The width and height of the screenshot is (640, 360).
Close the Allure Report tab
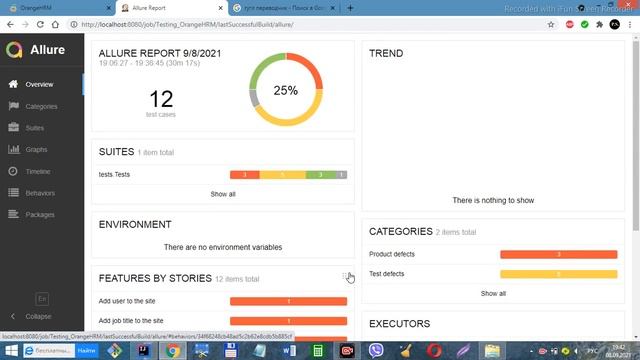pyautogui.click(x=220, y=8)
